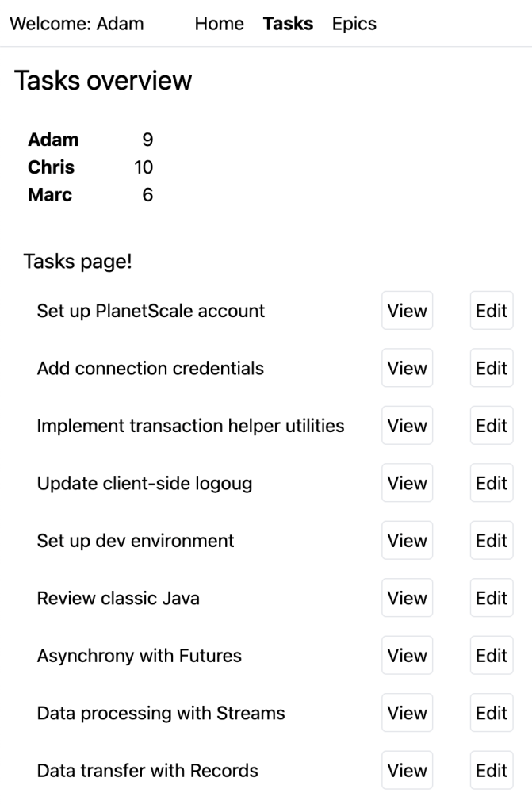Go to the Tasks page tab
This screenshot has height=812, width=532.
coord(288,24)
